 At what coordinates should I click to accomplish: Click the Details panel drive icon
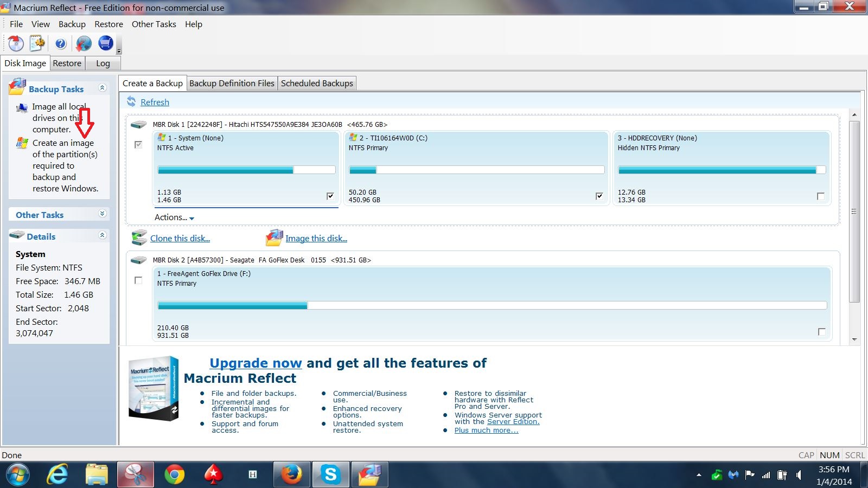(17, 235)
